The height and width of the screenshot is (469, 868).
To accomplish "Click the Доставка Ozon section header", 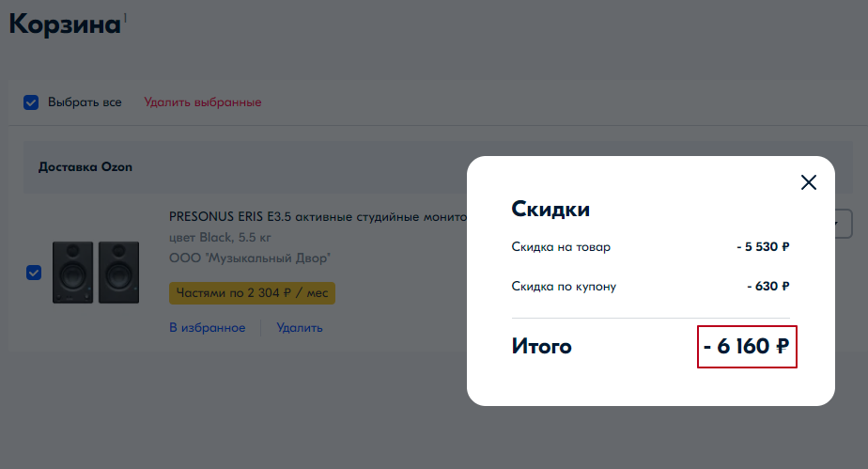I will coord(85,167).
